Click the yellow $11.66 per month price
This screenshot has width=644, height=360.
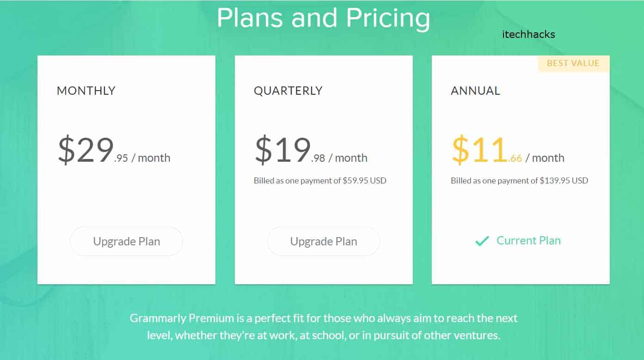coord(508,151)
